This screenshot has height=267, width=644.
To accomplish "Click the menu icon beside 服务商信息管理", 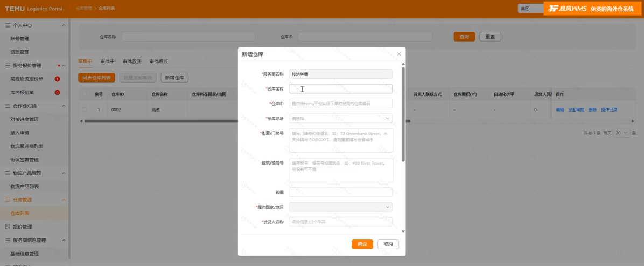I will [8, 240].
